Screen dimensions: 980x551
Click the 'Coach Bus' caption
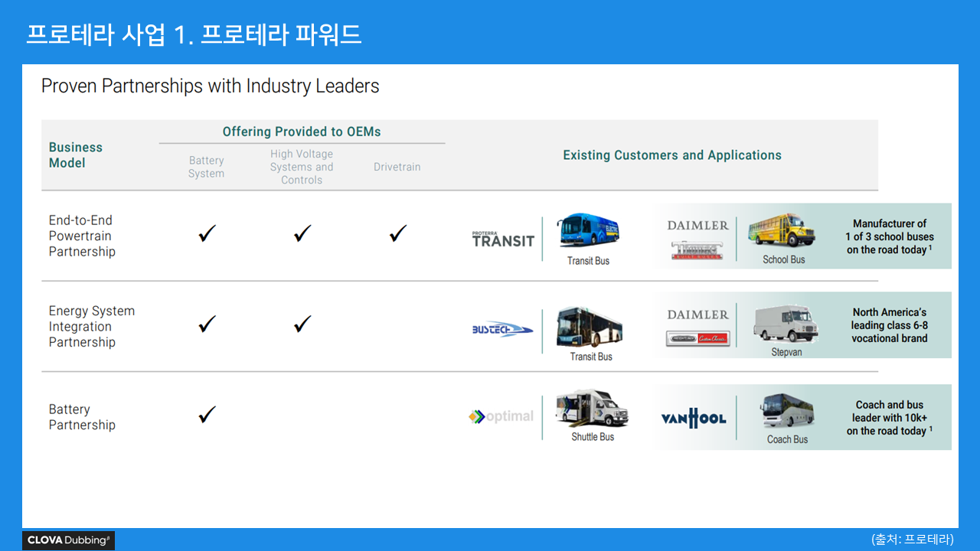788,439
